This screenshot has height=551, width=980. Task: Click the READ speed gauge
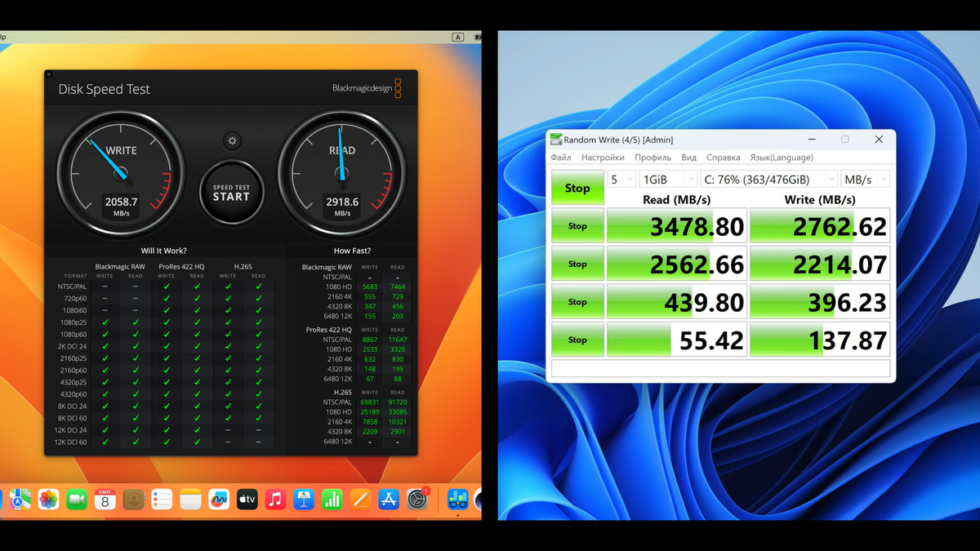click(x=342, y=173)
